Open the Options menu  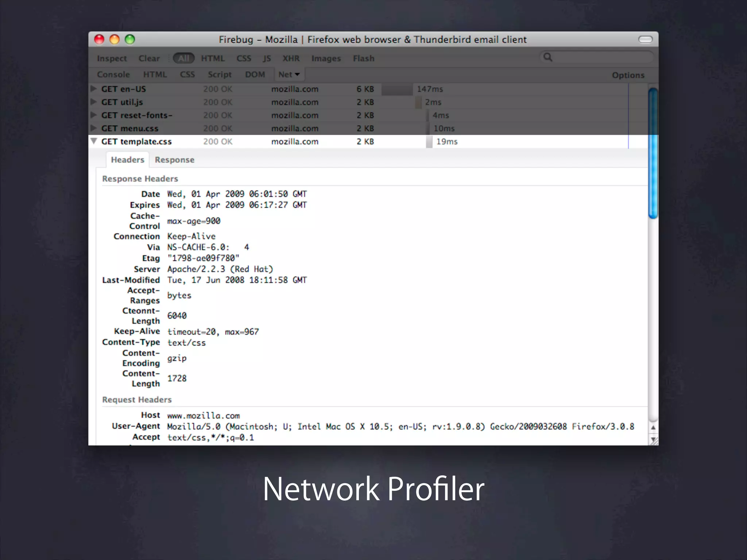click(628, 75)
